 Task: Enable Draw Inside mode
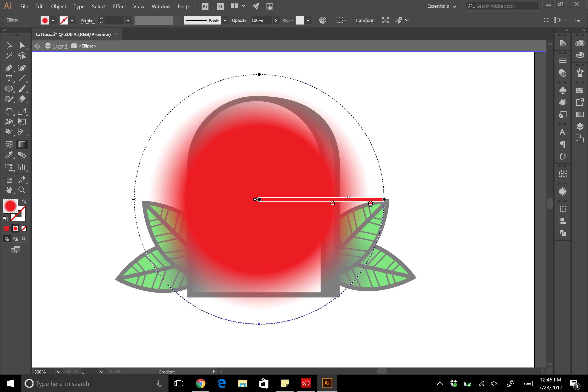[x=24, y=239]
